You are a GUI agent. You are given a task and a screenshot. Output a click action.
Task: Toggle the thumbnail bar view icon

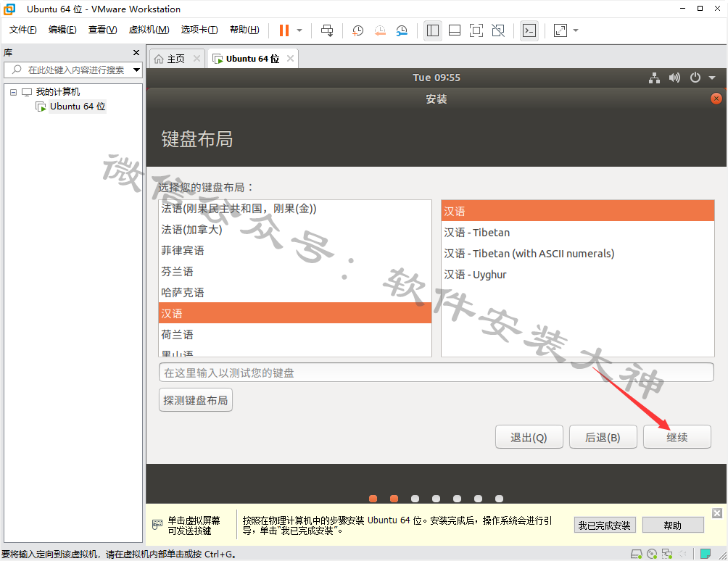[x=455, y=30]
